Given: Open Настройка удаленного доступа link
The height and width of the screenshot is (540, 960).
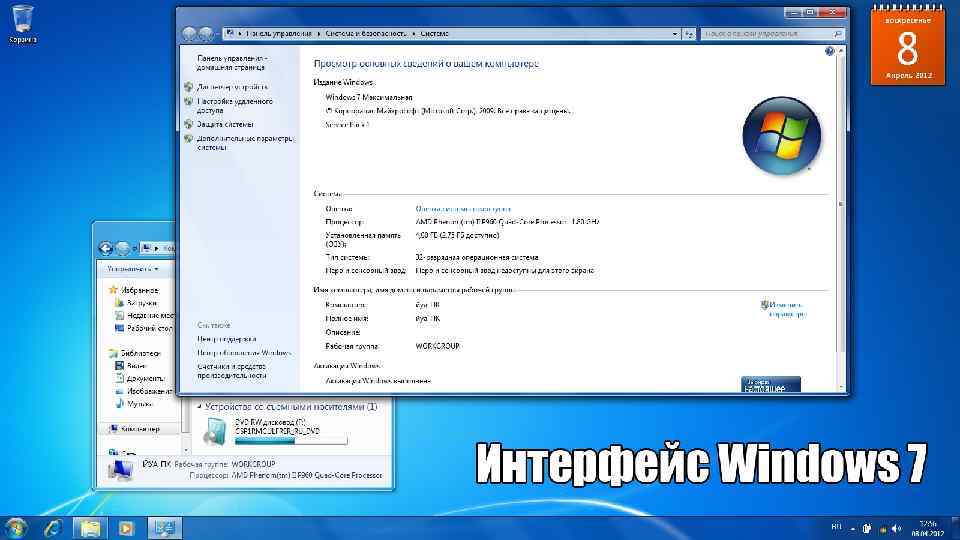Looking at the screenshot, I should [234, 106].
